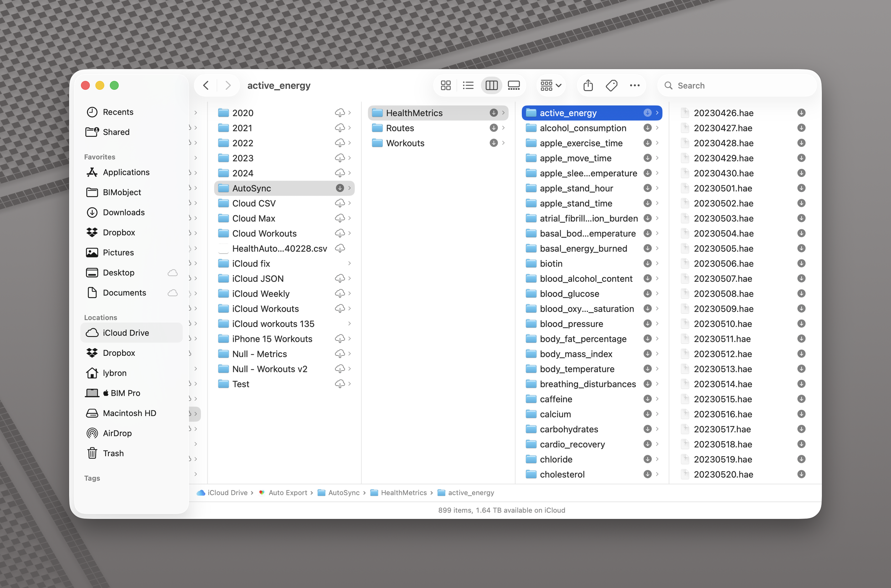
Task: Click the cloud download icon for 2020 folder
Action: (340, 113)
